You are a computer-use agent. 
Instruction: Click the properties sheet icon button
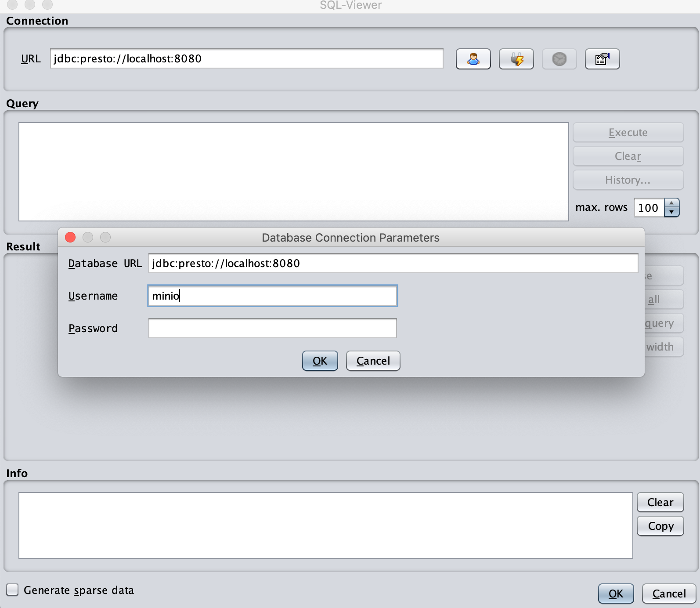[x=602, y=59]
